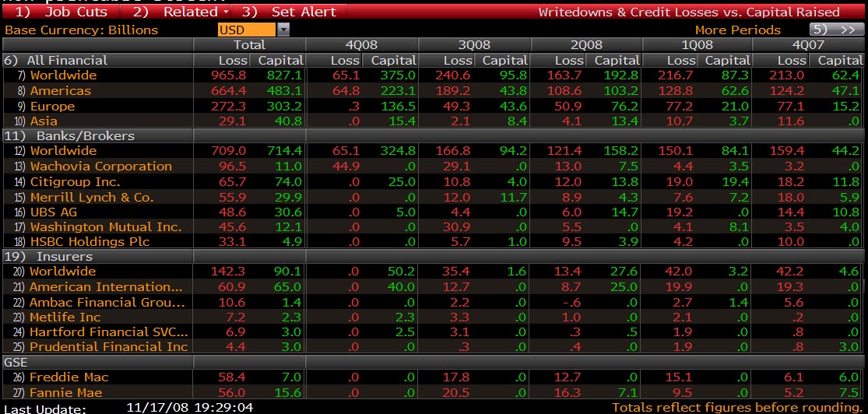
Task: Click the 2Q08 column header
Action: tap(586, 45)
